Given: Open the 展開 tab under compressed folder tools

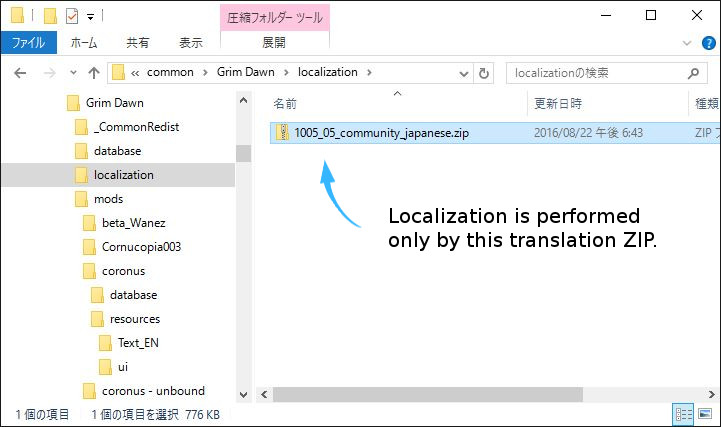Looking at the screenshot, I should click(x=273, y=43).
